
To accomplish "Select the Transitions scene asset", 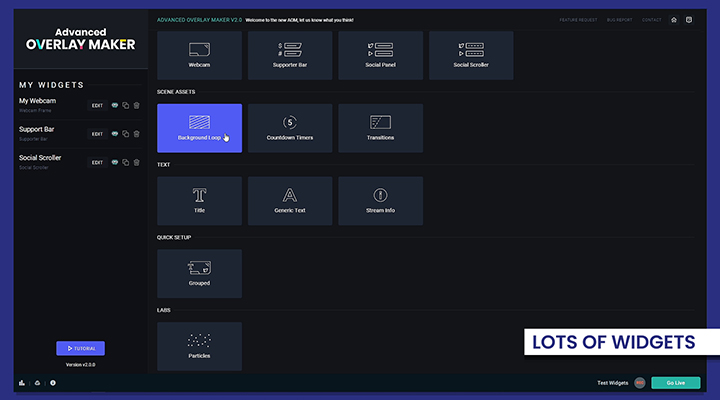I will click(380, 127).
